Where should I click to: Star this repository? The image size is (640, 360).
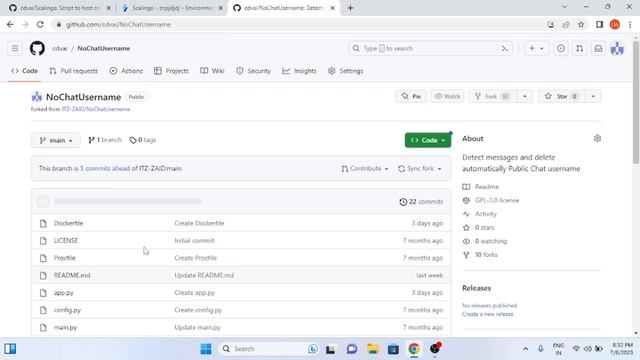(x=562, y=96)
